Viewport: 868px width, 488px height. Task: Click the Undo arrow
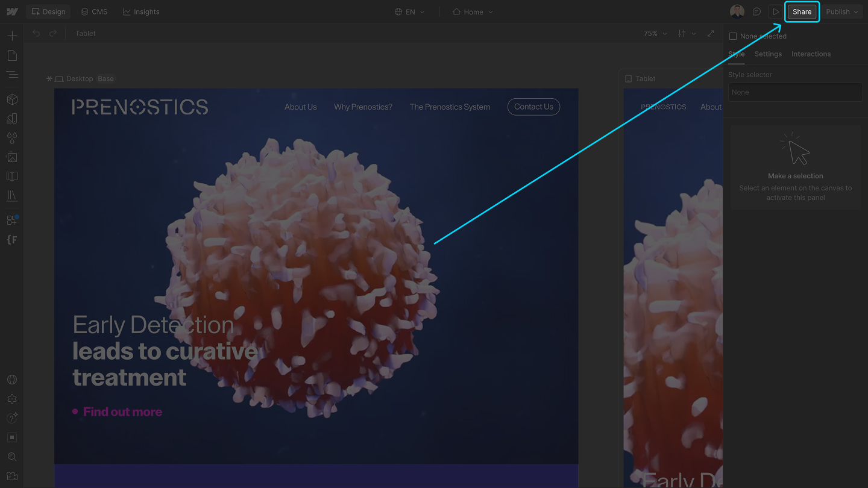pos(36,34)
